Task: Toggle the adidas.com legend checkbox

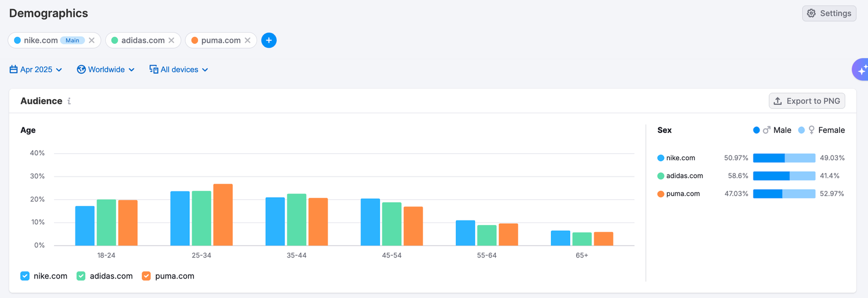Action: coord(81,276)
